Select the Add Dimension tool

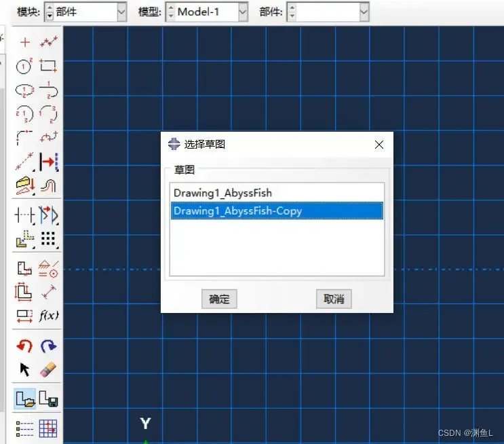click(x=49, y=292)
